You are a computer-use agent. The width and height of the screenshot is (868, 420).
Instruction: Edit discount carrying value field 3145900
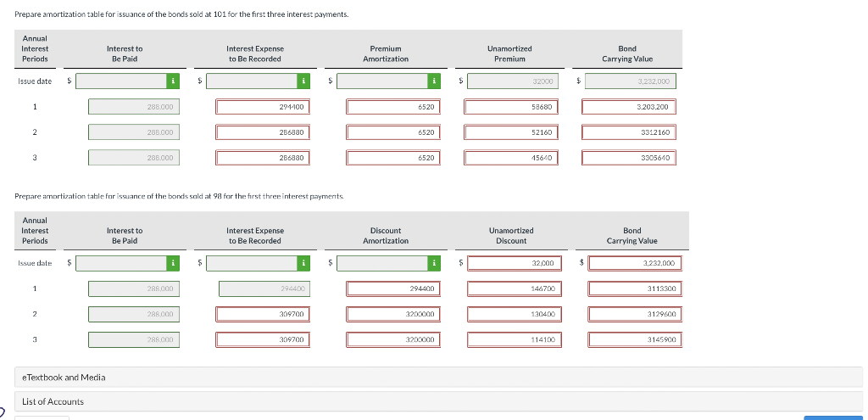coord(635,339)
